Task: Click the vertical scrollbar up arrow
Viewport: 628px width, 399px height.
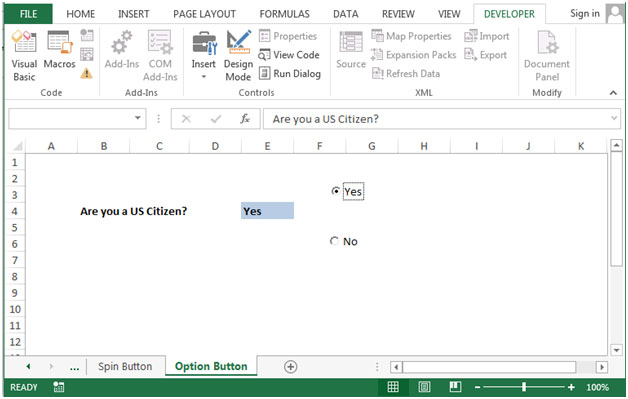Action: (616, 145)
